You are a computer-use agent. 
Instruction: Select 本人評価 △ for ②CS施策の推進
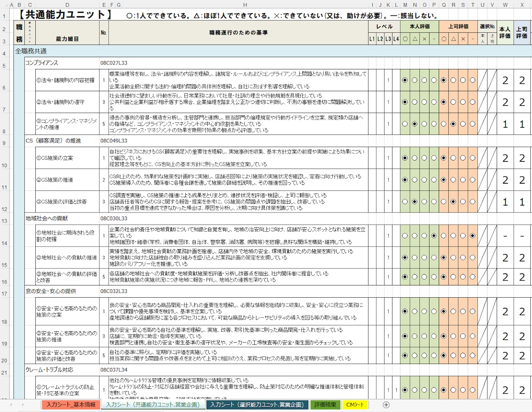(415, 180)
